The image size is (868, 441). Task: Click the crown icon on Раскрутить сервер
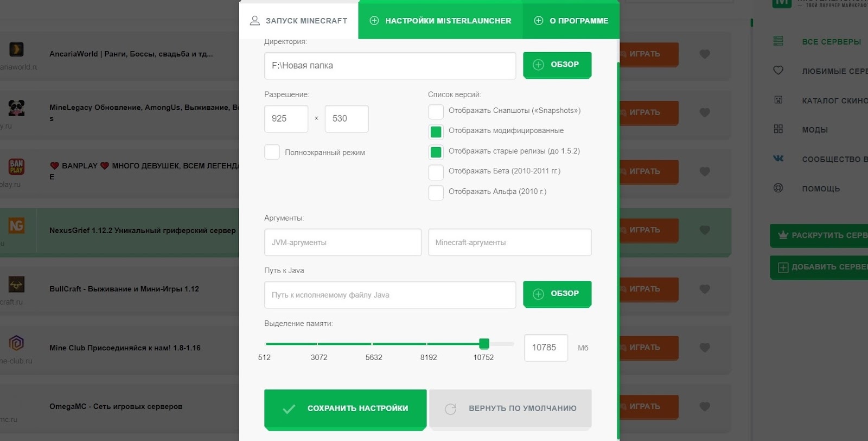point(783,235)
